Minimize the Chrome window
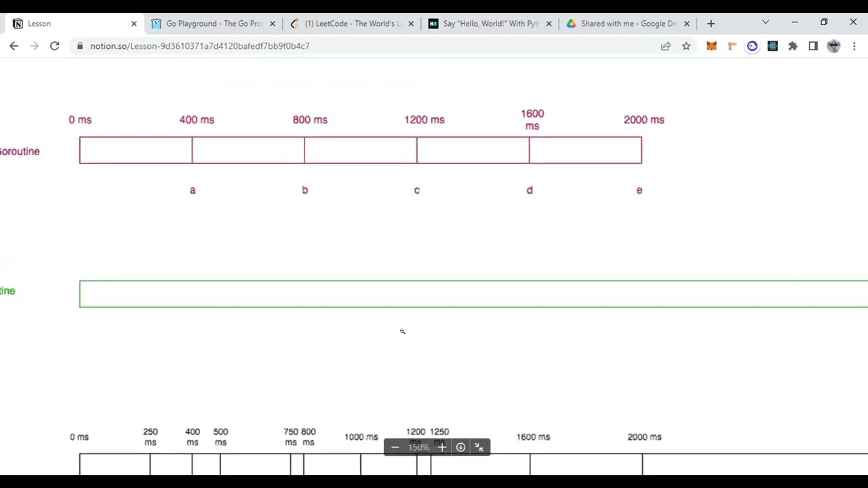The image size is (868, 488). pyautogui.click(x=795, y=22)
